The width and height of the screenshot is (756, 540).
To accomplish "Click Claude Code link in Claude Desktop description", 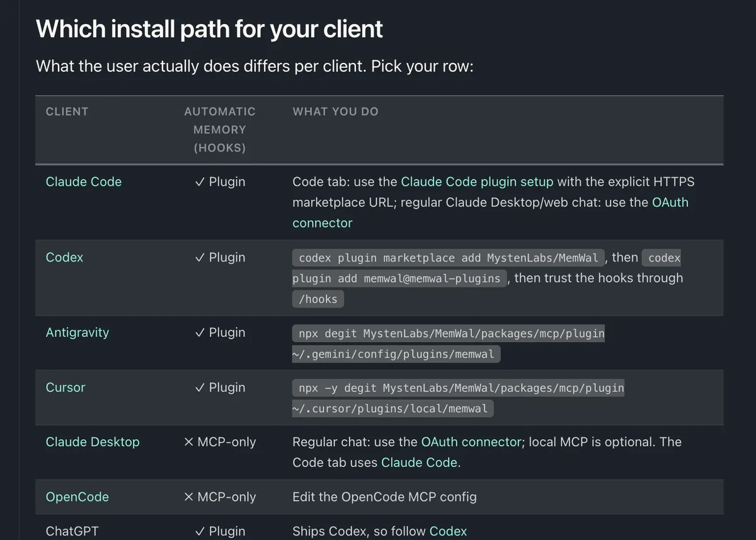I will tap(419, 462).
